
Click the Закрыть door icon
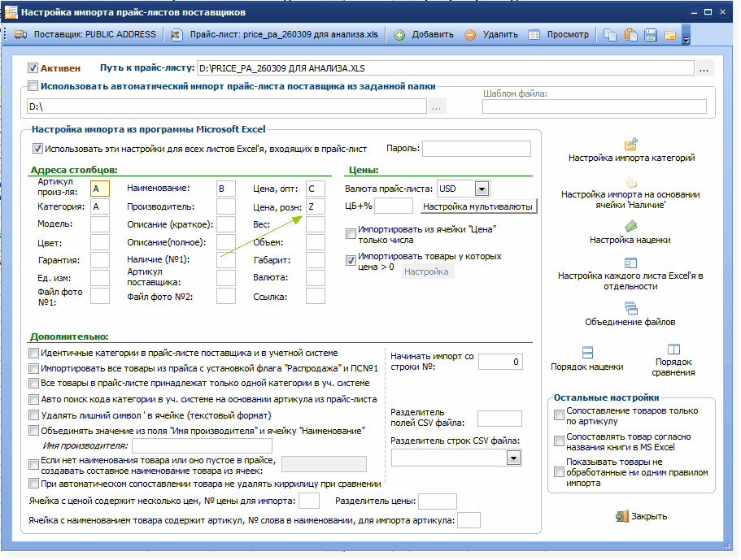pyautogui.click(x=622, y=516)
